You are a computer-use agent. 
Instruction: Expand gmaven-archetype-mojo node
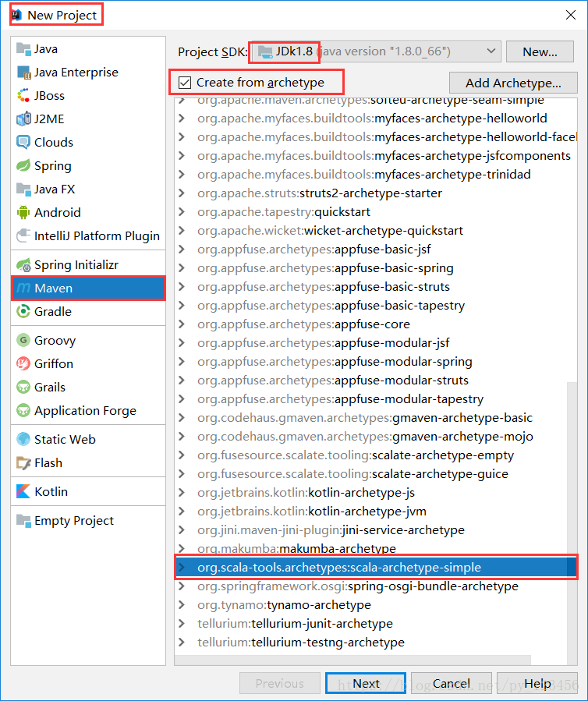[182, 437]
